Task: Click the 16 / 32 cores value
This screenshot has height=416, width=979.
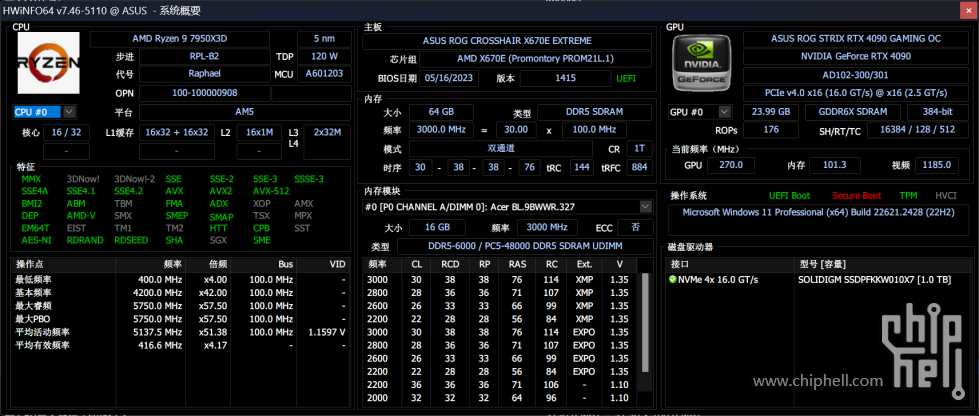Action: tap(66, 132)
